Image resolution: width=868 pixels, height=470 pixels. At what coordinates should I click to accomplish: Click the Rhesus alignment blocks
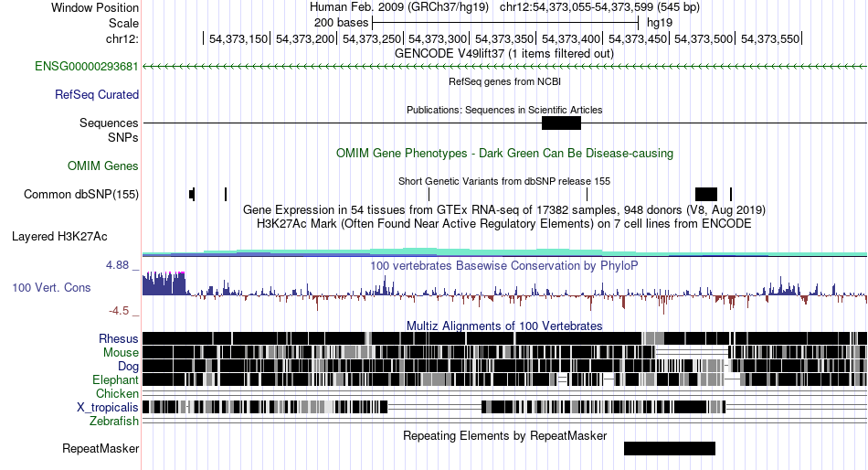tap(504, 338)
